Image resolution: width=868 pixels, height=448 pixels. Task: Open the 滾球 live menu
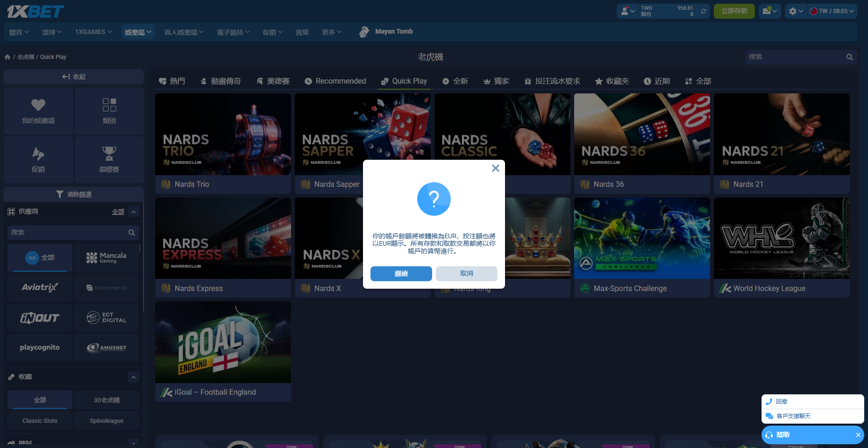pyautogui.click(x=52, y=32)
